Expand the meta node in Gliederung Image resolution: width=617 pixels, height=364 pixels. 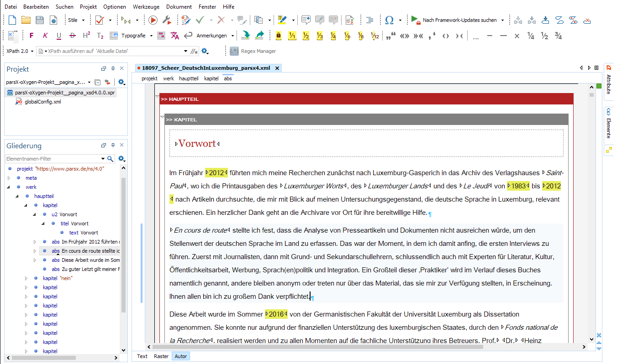[9, 178]
